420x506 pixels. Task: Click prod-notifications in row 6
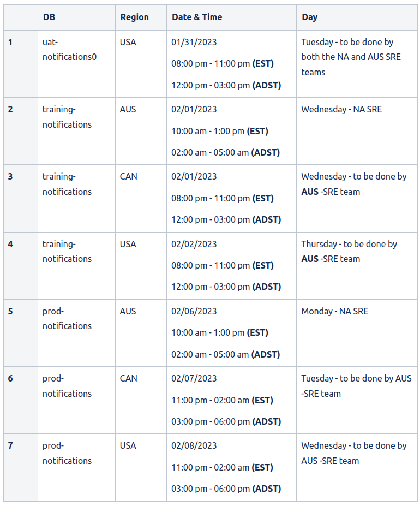[x=67, y=386]
